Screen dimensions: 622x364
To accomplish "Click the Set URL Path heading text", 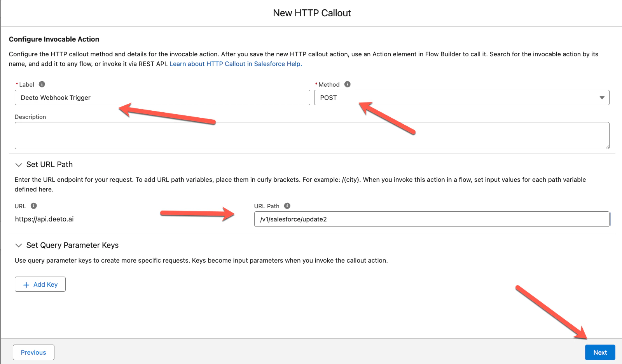I will tap(49, 165).
